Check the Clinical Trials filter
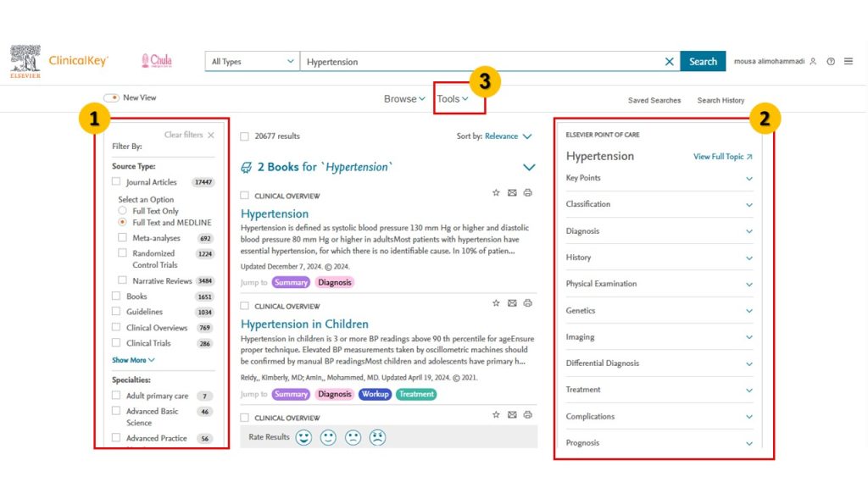The image size is (868, 488). click(115, 342)
